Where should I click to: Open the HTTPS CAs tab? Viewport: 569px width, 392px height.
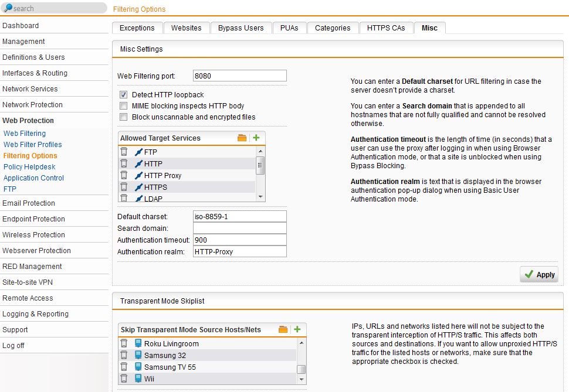tap(386, 28)
